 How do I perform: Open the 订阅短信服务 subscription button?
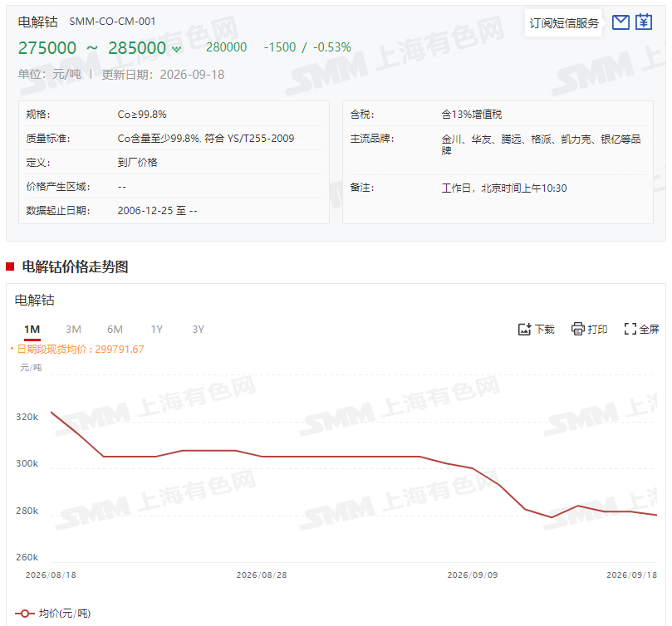click(563, 23)
